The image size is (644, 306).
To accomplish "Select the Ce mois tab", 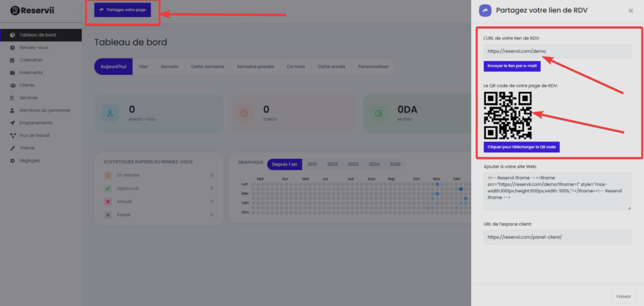I will click(296, 67).
